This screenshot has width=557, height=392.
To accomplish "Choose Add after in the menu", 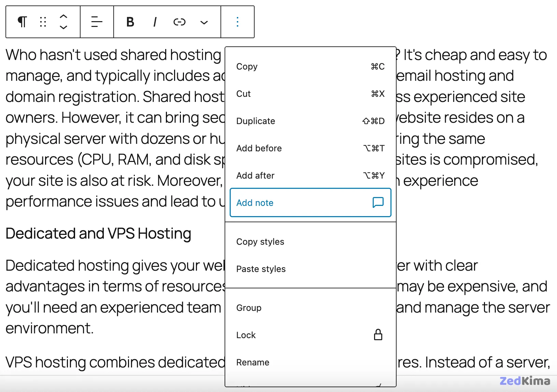I will pyautogui.click(x=310, y=176).
